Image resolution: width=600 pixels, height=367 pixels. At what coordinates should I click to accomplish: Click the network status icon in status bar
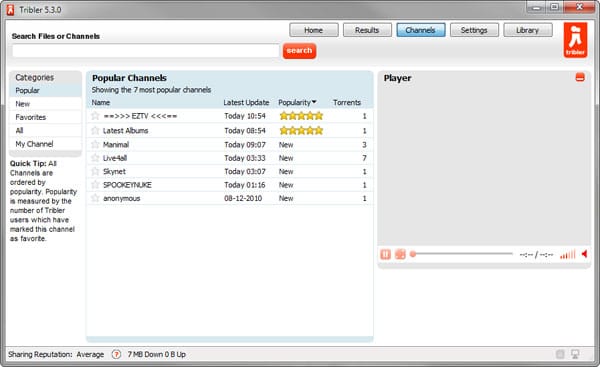click(575, 354)
